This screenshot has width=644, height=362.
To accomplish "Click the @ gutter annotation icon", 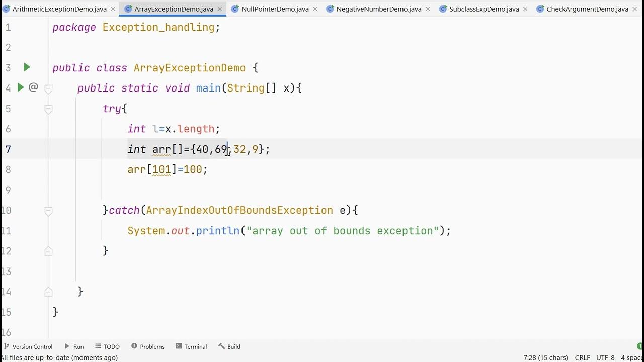I will pos(33,87).
